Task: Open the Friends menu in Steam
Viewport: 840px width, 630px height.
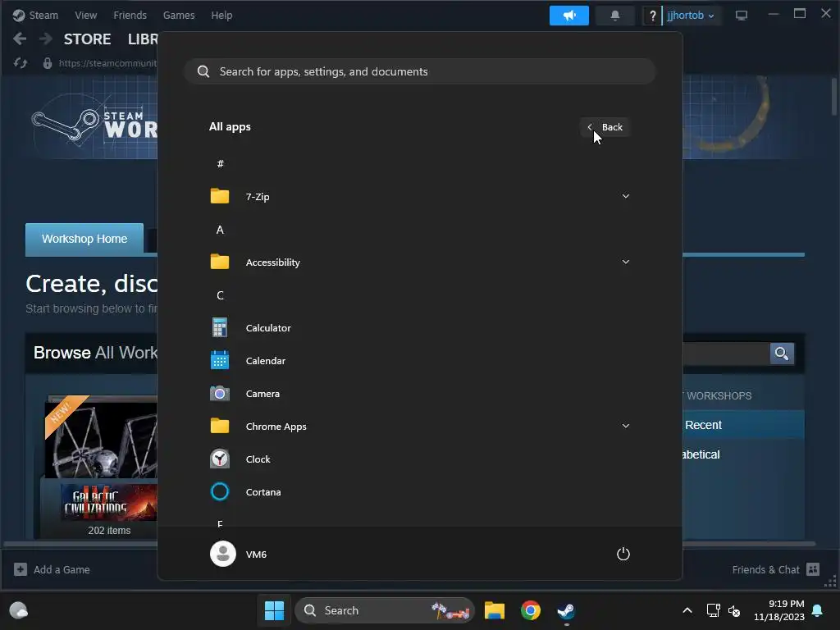Action: coord(130,15)
